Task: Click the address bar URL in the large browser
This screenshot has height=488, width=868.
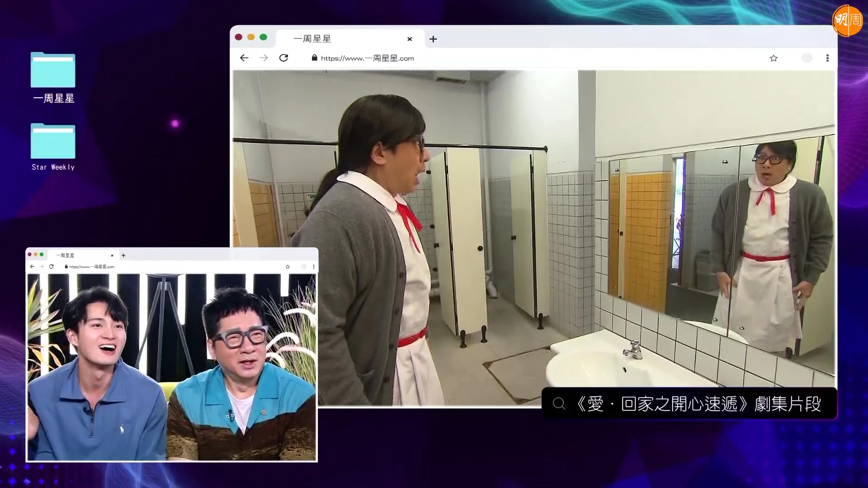Action: [x=367, y=58]
